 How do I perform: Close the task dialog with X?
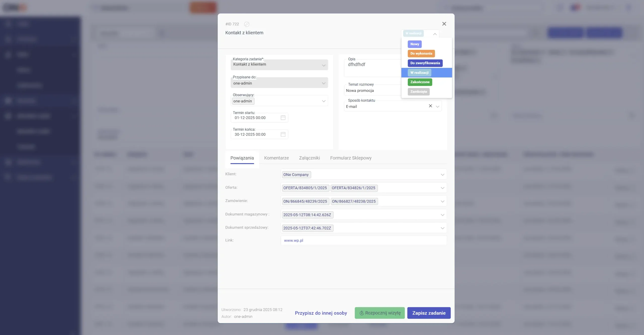(x=444, y=24)
